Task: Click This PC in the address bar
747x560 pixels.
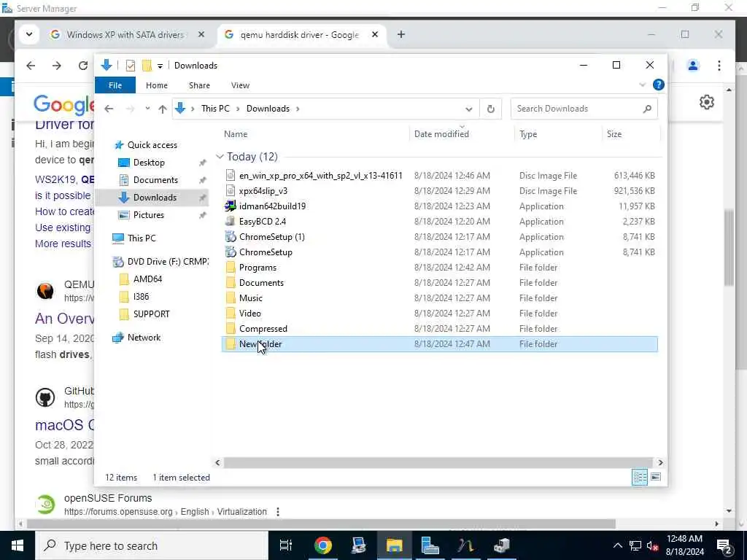Action: click(215, 109)
